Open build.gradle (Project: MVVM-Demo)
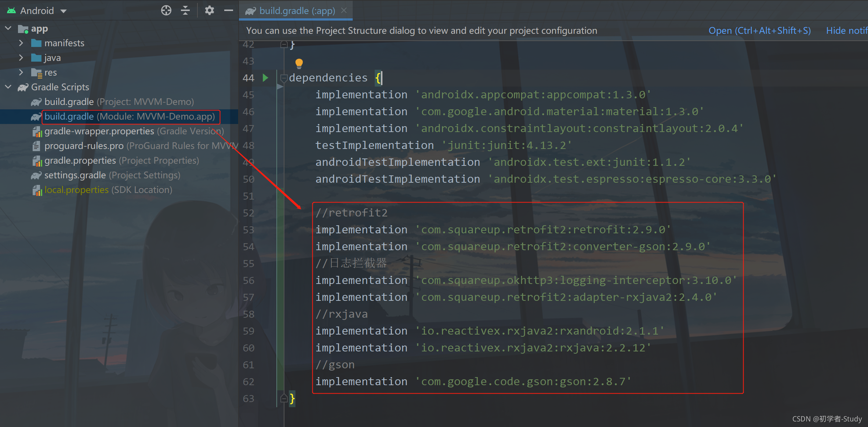Screen dimensions: 868x427 click(x=119, y=102)
